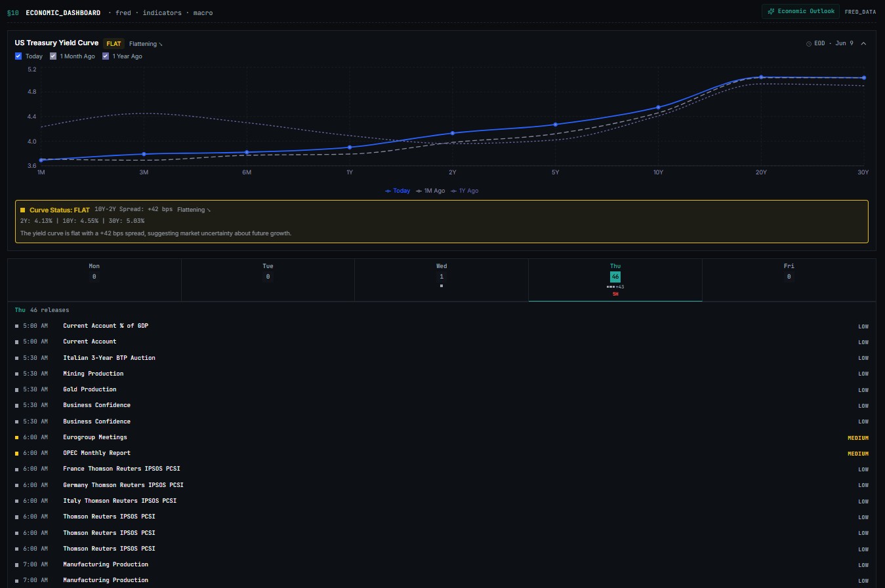Viewport: 885px width, 588px height.
Task: Click the yellow square Curve Status icon
Action: (23, 210)
